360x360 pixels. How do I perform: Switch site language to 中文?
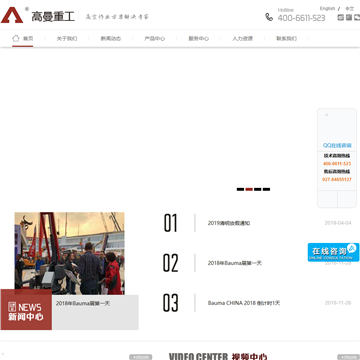point(350,9)
